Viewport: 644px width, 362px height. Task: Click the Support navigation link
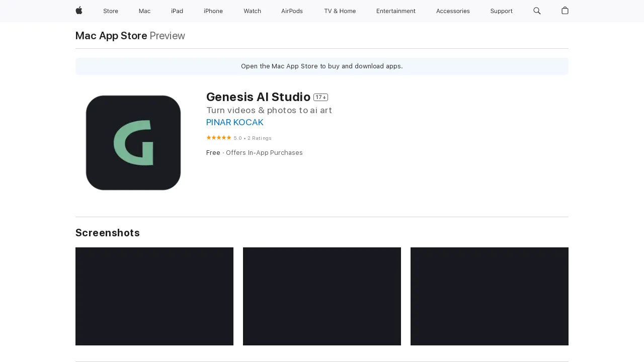click(501, 11)
